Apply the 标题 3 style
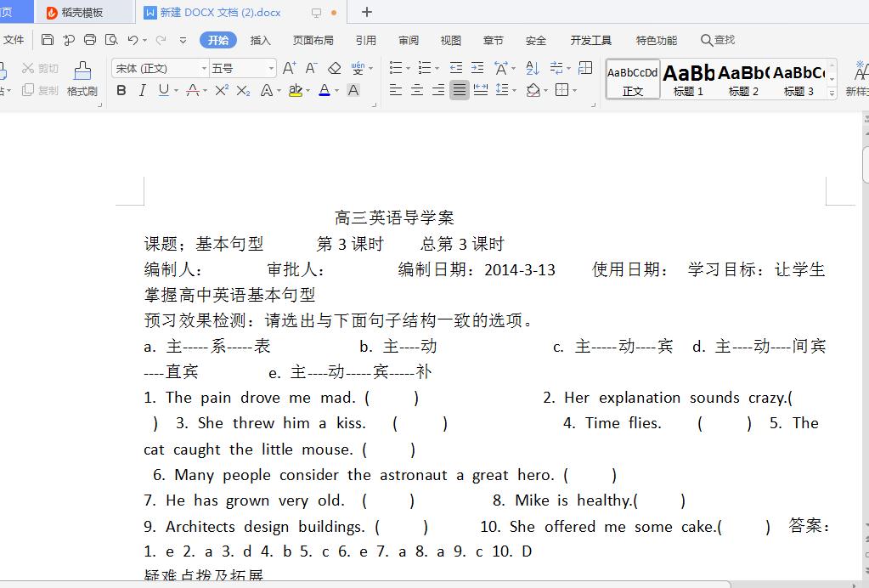Image resolution: width=869 pixels, height=588 pixels. (798, 79)
